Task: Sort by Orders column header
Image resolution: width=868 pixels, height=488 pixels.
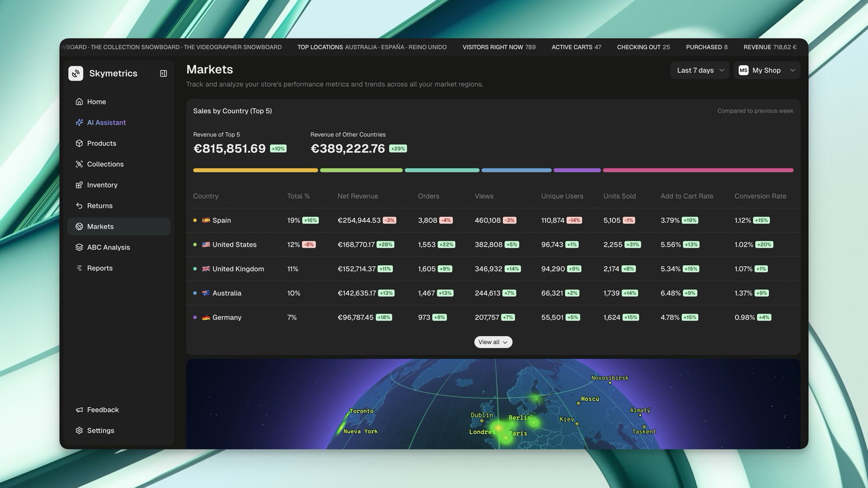Action: coord(429,196)
